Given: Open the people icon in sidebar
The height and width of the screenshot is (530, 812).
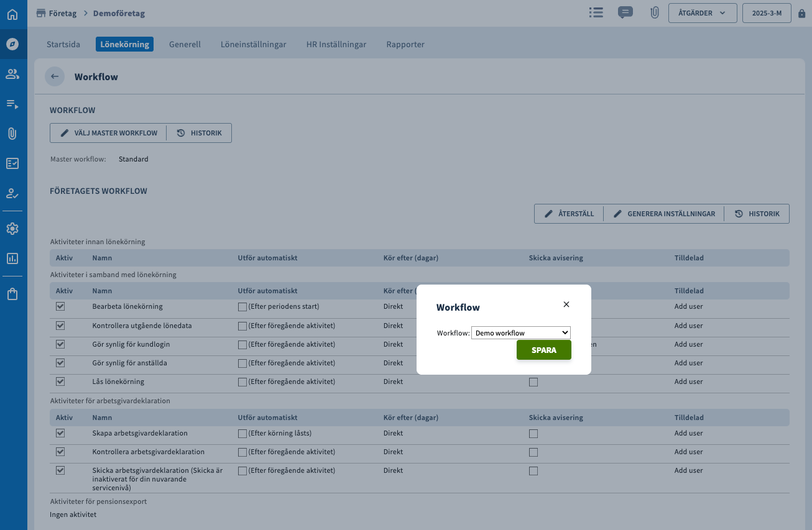Looking at the screenshot, I should coord(12,74).
